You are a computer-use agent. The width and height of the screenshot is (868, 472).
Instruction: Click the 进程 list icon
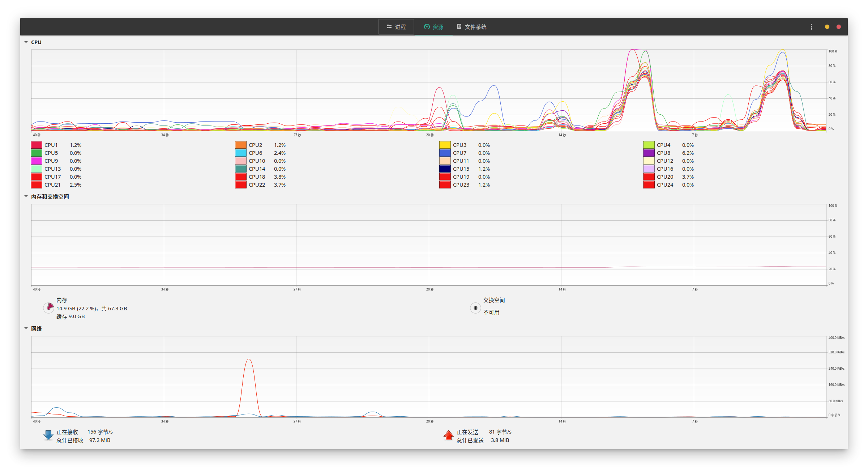pos(389,26)
